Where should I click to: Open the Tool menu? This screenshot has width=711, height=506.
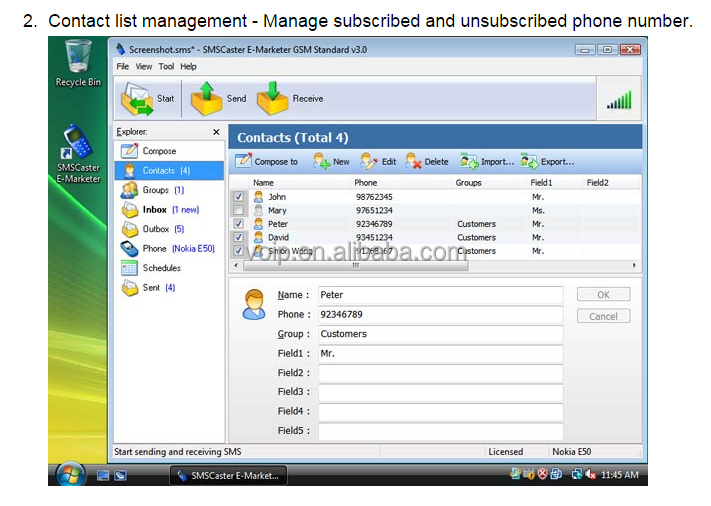pyautogui.click(x=166, y=67)
